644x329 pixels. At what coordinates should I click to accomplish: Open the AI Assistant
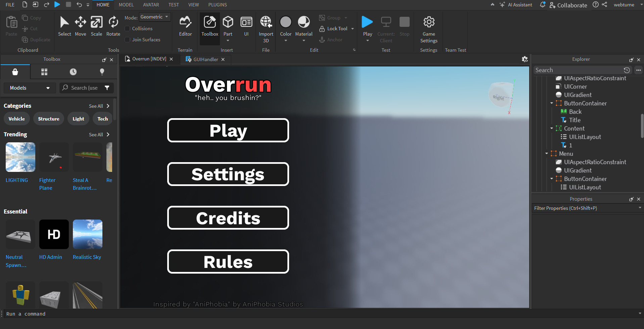pyautogui.click(x=516, y=5)
